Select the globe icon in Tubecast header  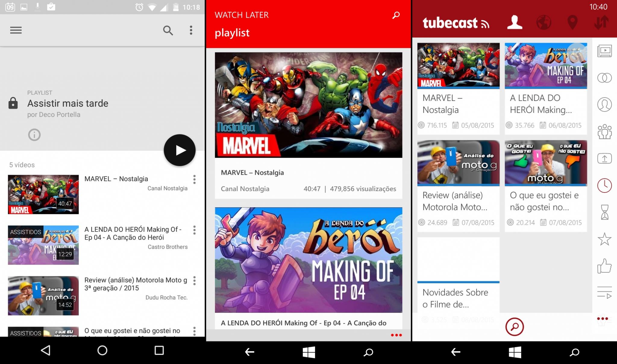544,22
